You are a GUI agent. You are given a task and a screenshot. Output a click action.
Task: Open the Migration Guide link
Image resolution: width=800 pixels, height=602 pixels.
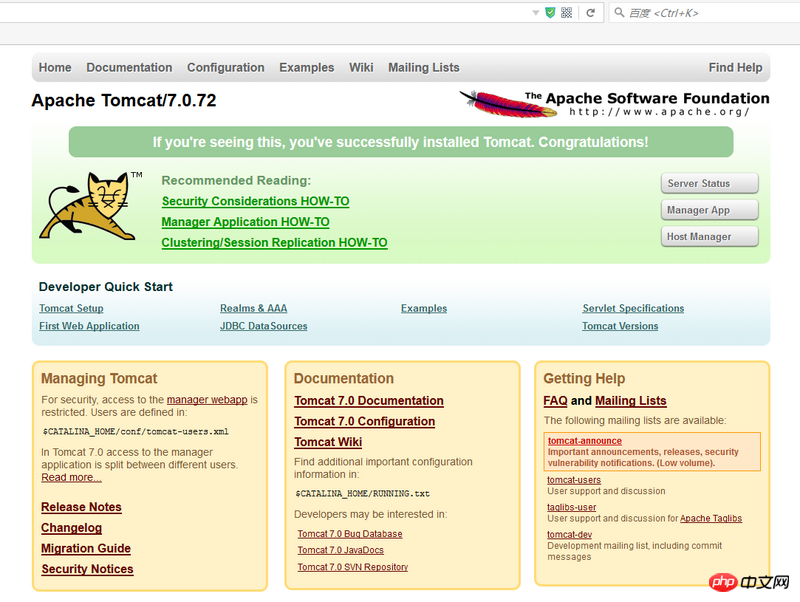coord(86,548)
